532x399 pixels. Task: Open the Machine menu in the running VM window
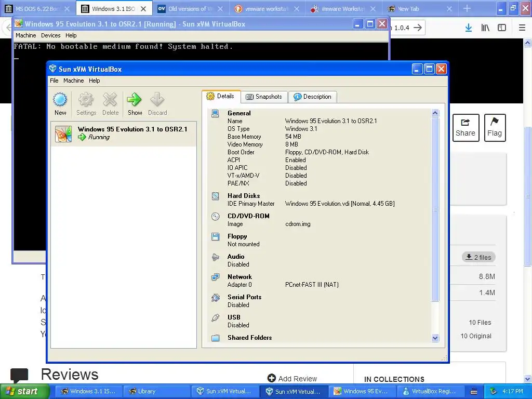pyautogui.click(x=26, y=35)
